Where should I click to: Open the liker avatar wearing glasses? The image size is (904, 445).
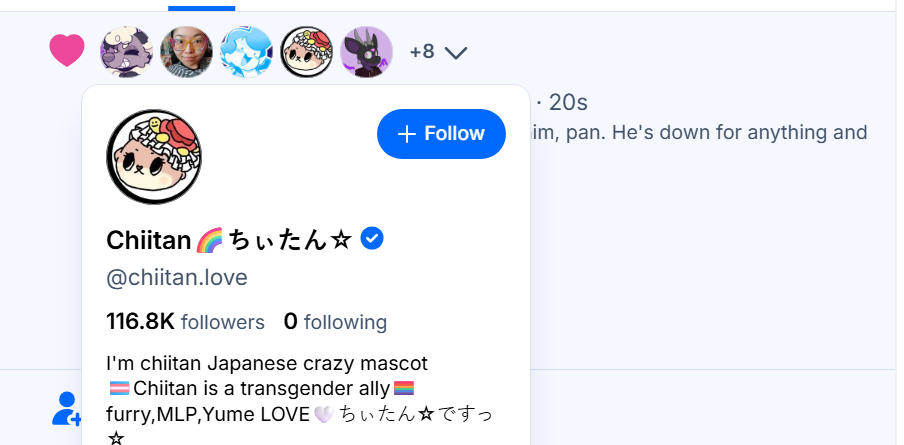pos(187,52)
